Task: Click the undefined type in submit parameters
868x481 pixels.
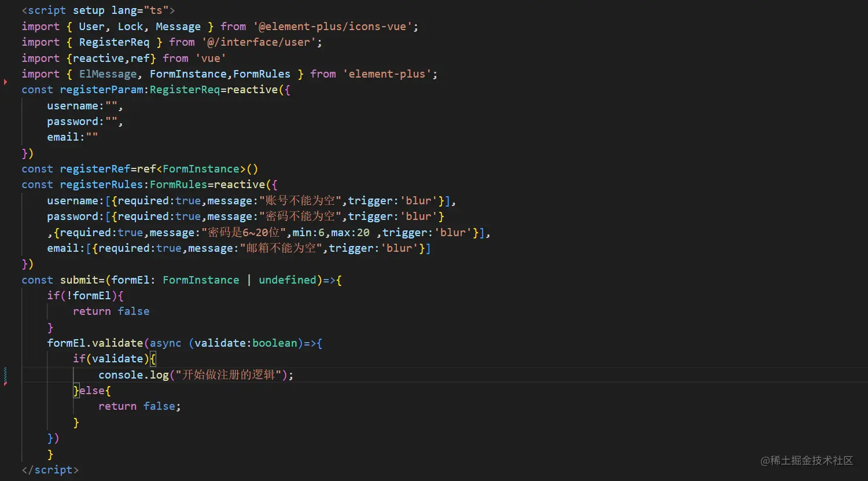Action: click(288, 280)
